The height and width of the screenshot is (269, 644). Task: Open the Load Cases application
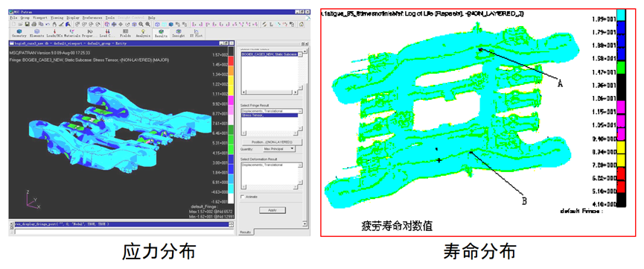(x=108, y=34)
